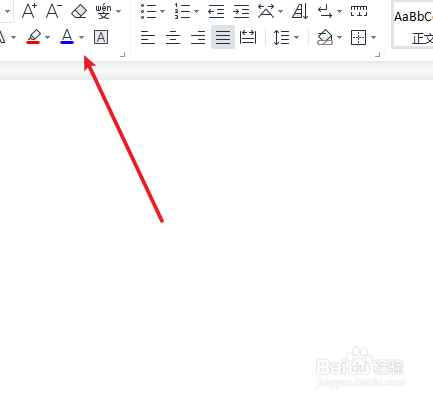
Task: Align text right
Action: tap(198, 37)
